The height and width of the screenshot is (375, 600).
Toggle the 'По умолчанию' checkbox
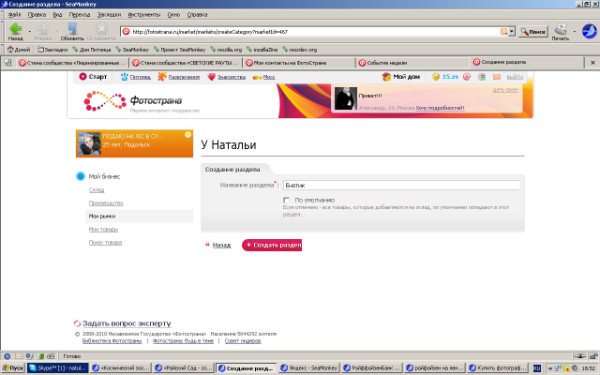tap(286, 200)
